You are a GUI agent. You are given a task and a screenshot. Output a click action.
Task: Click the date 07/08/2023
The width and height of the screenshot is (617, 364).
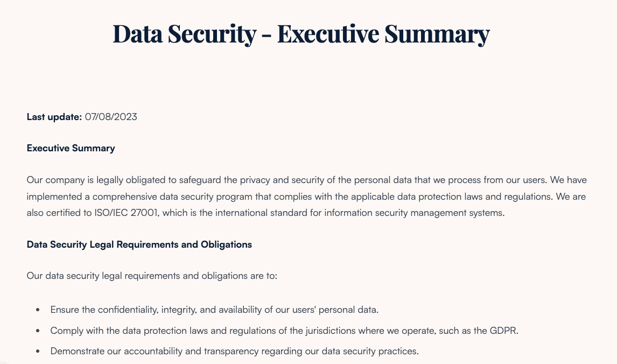(x=111, y=116)
